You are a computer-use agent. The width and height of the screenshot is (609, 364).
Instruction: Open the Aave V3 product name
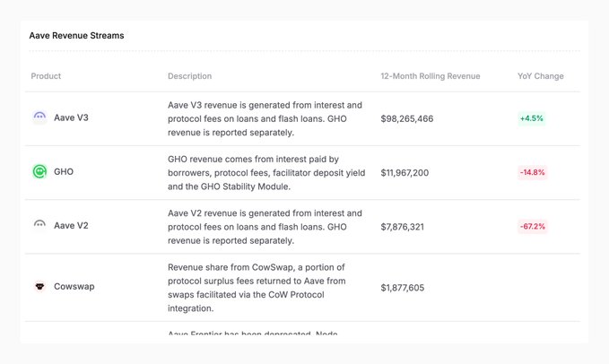71,117
